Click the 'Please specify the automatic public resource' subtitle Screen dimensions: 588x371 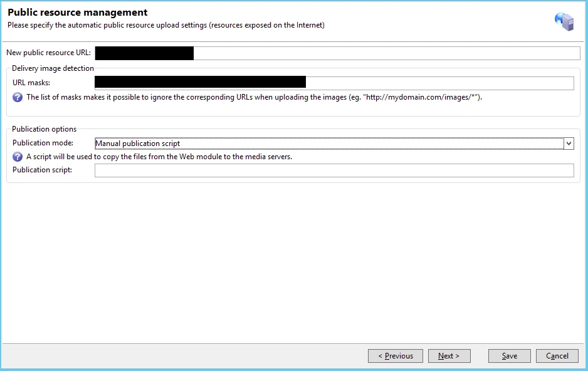click(x=166, y=25)
